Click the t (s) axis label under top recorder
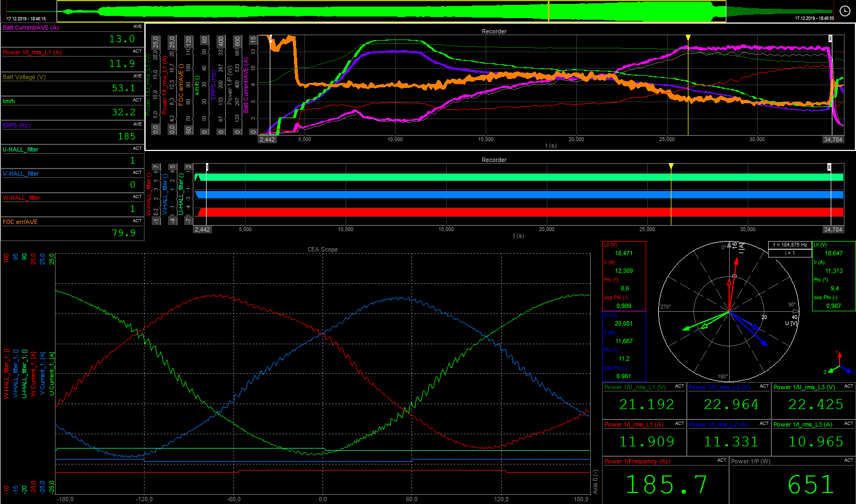The height and width of the screenshot is (504, 856). [551, 145]
